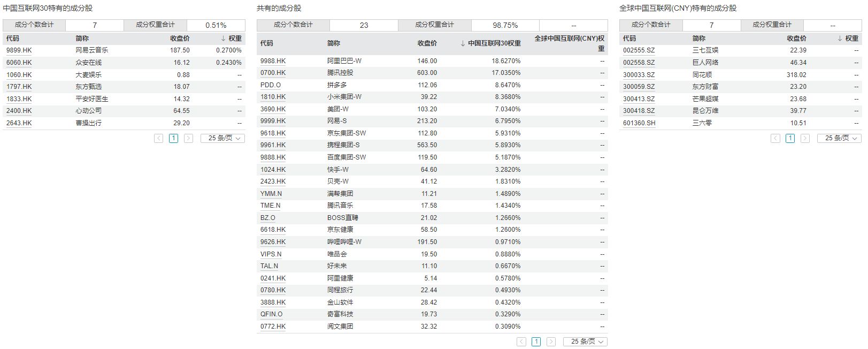Viewport: 868px width, 349px height.
Task: Sort right table by 权重 column
Action: pyautogui.click(x=848, y=39)
